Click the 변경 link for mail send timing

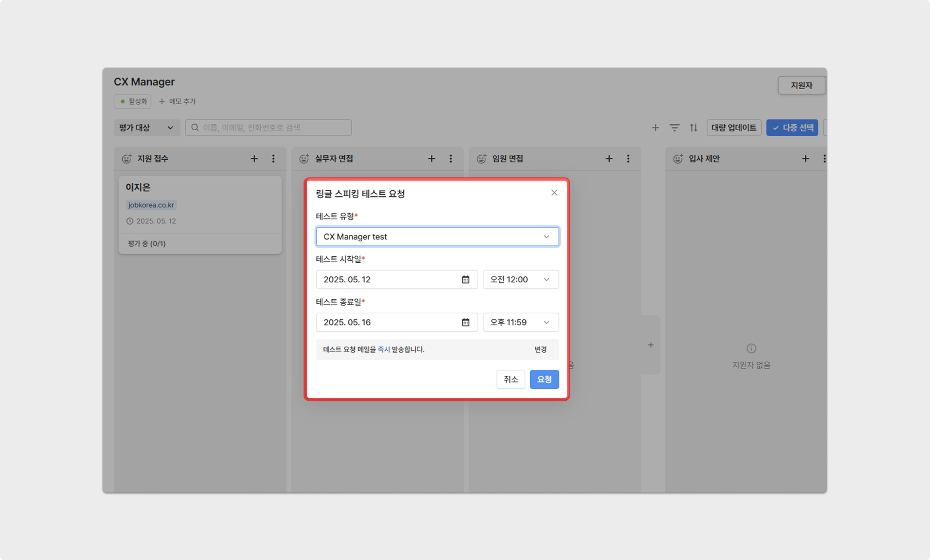(x=540, y=350)
